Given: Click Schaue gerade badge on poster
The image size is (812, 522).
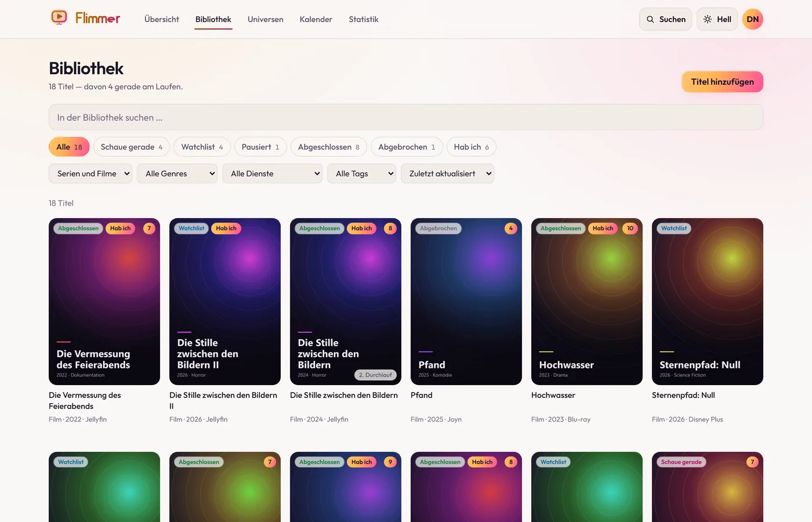Looking at the screenshot, I should pos(681,462).
